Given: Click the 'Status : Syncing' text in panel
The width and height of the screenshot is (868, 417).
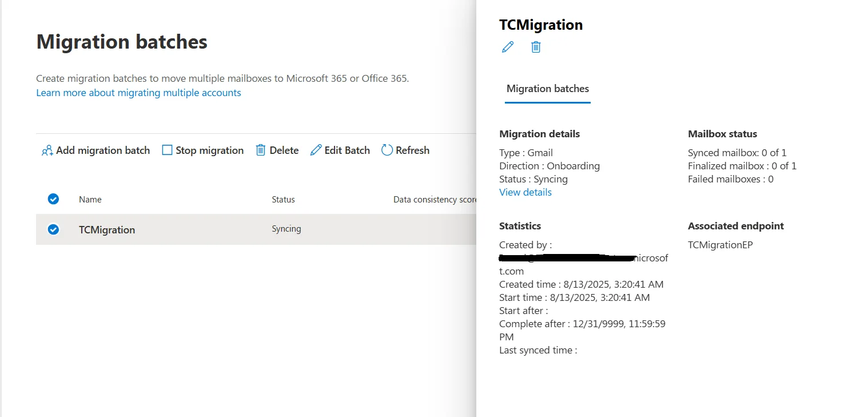Looking at the screenshot, I should [x=533, y=179].
